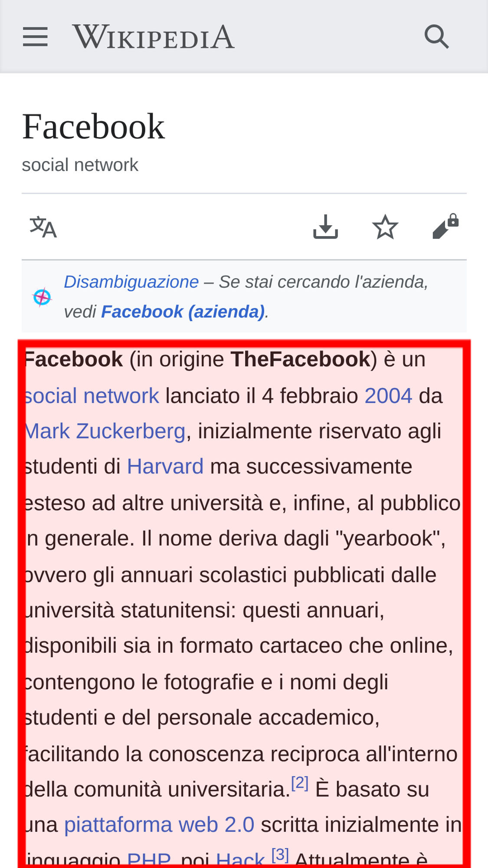Jump to footnote reference [2]
The height and width of the screenshot is (868, 488).
click(x=300, y=783)
